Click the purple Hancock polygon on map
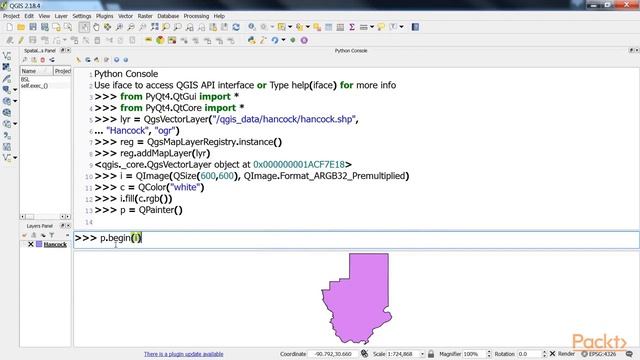 (357, 300)
